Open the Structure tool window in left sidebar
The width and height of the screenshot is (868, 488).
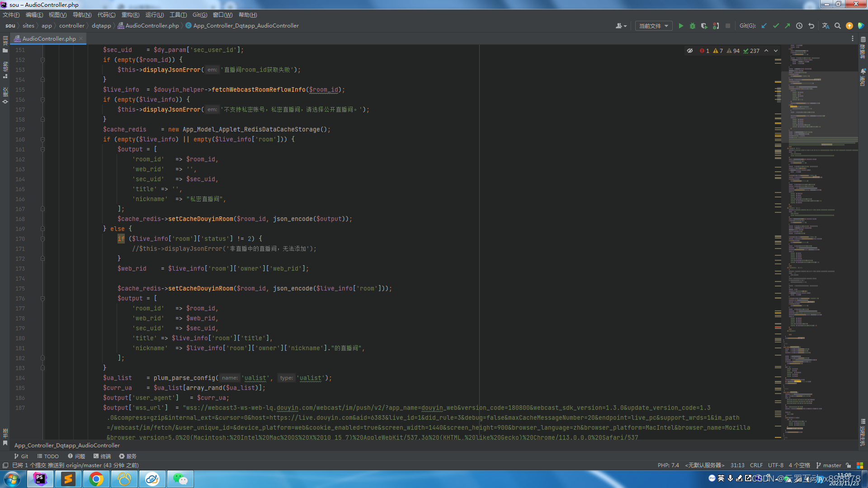click(5, 70)
